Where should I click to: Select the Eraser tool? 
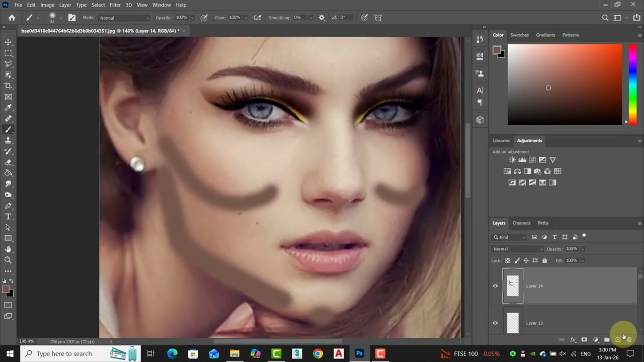click(x=8, y=162)
